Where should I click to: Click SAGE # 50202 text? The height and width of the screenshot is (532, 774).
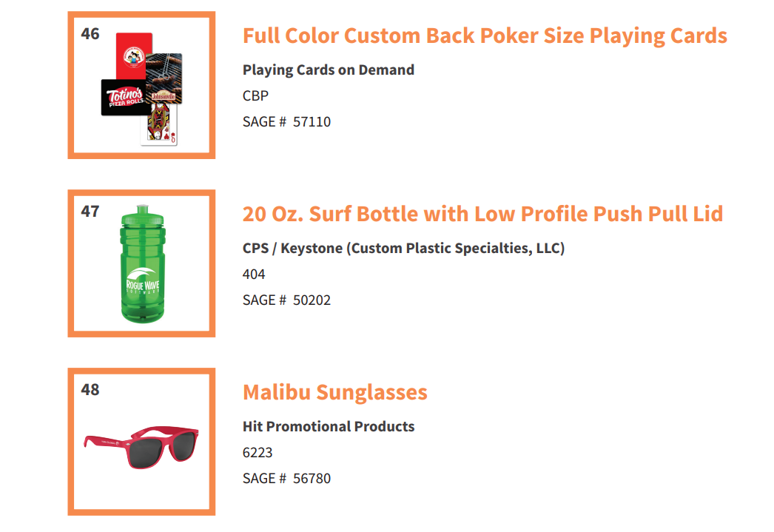coord(286,300)
